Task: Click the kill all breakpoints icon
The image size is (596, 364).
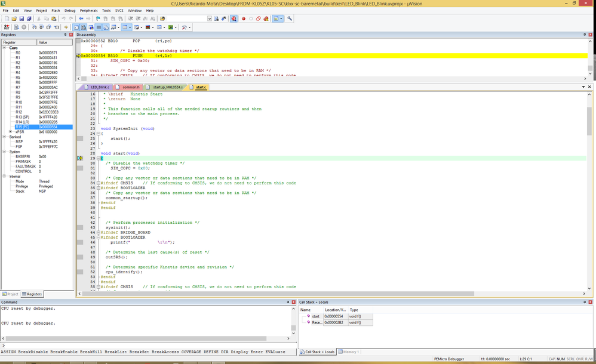Action: tap(266, 18)
